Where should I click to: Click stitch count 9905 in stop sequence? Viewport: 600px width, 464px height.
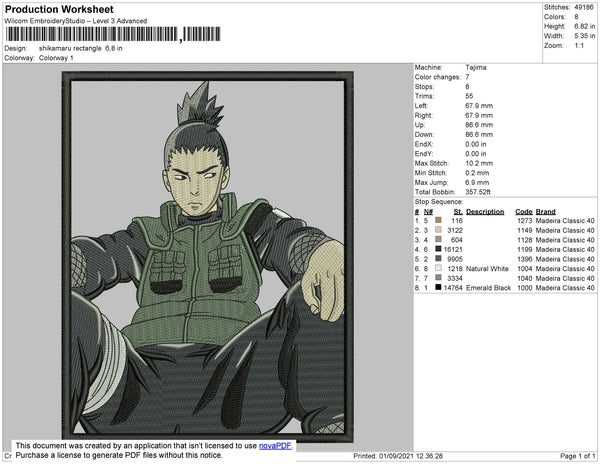455,259
